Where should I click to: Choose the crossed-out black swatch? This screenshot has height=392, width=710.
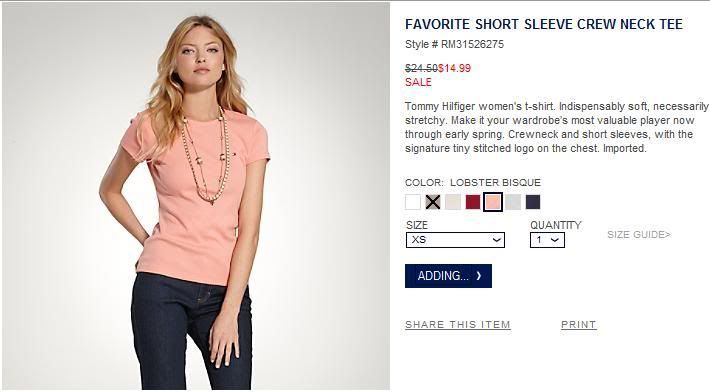coord(433,202)
